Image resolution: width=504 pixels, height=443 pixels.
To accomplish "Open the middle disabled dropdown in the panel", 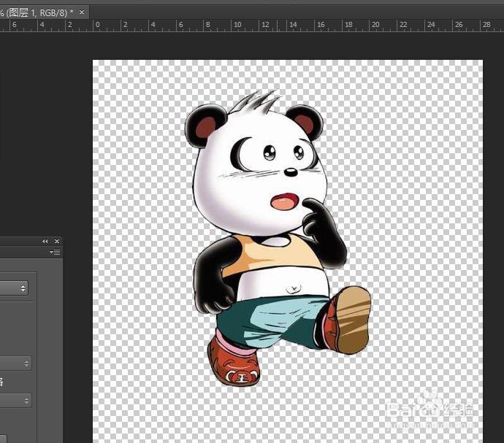I will [16, 363].
